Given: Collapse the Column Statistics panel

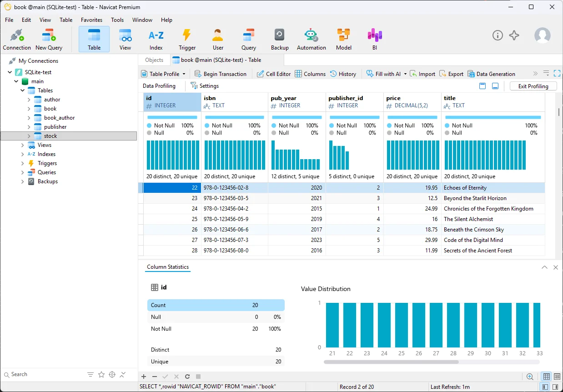Looking at the screenshot, I should 544,267.
